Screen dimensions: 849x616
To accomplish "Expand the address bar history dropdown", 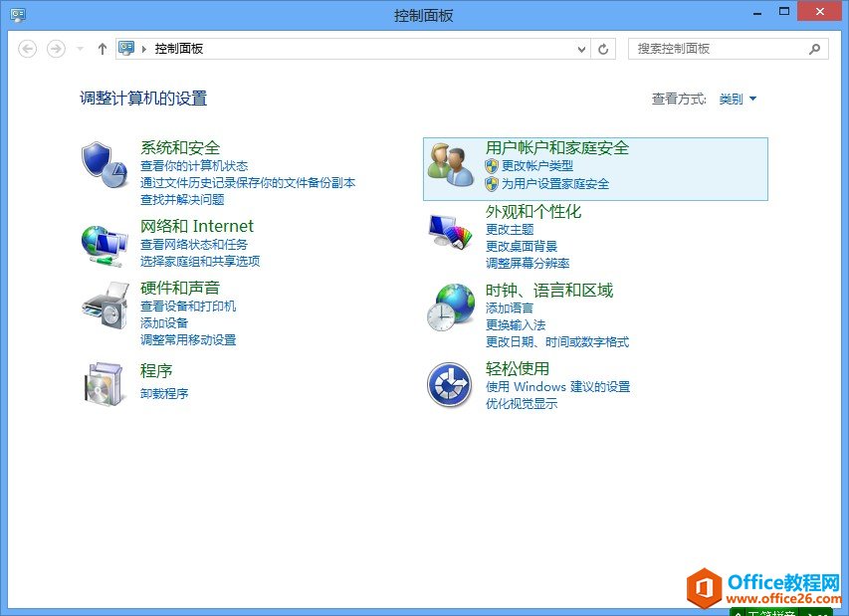I will (579, 48).
